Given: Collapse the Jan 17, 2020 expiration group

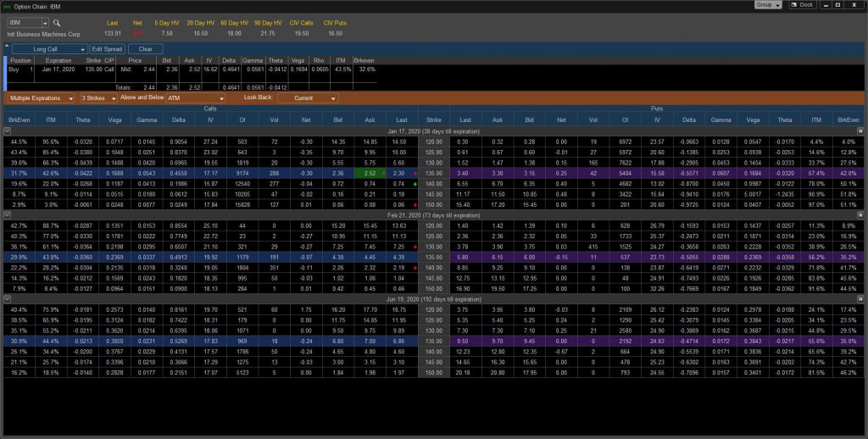Looking at the screenshot, I should (8, 132).
